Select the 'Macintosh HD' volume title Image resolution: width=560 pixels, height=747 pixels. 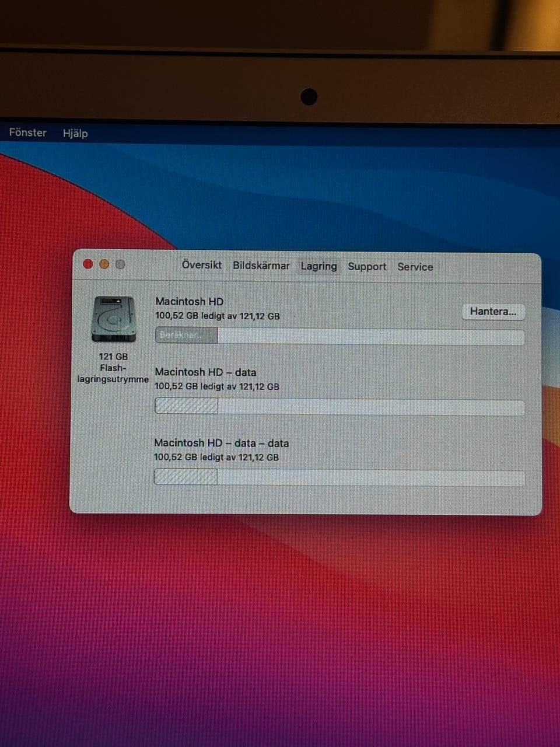[190, 302]
